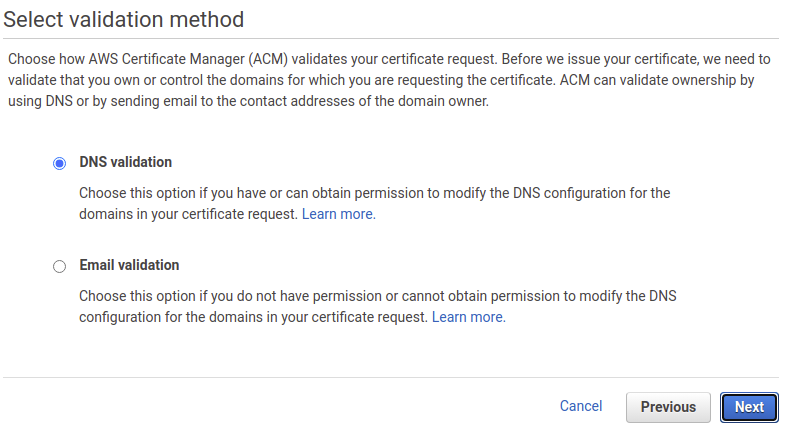Select the DNS validation radio button

coord(59,163)
